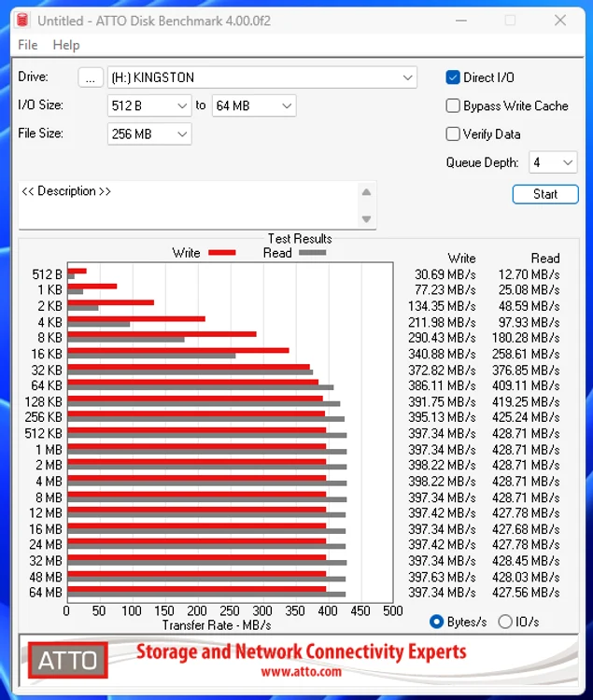
Task: Click the 180.28 MB/s read value
Action: coord(526,338)
